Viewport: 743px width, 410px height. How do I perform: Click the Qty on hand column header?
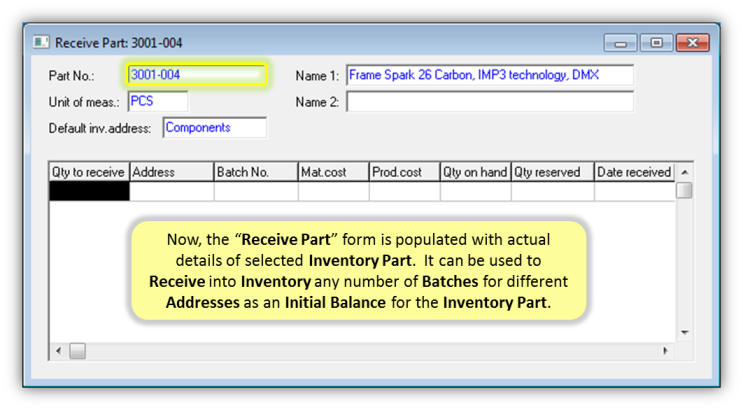tap(475, 172)
